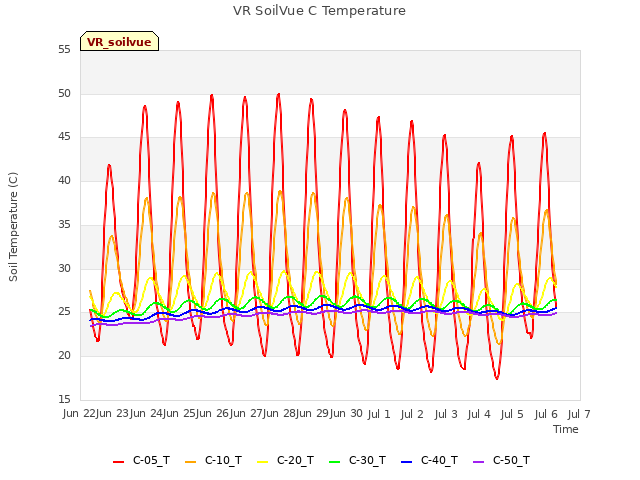The image size is (640, 480).
Task: Click the Jul 4 x-axis date label
Action: (479, 414)
